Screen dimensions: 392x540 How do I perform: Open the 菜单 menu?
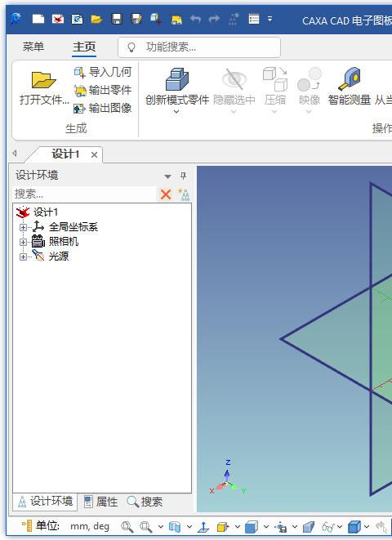coord(33,47)
